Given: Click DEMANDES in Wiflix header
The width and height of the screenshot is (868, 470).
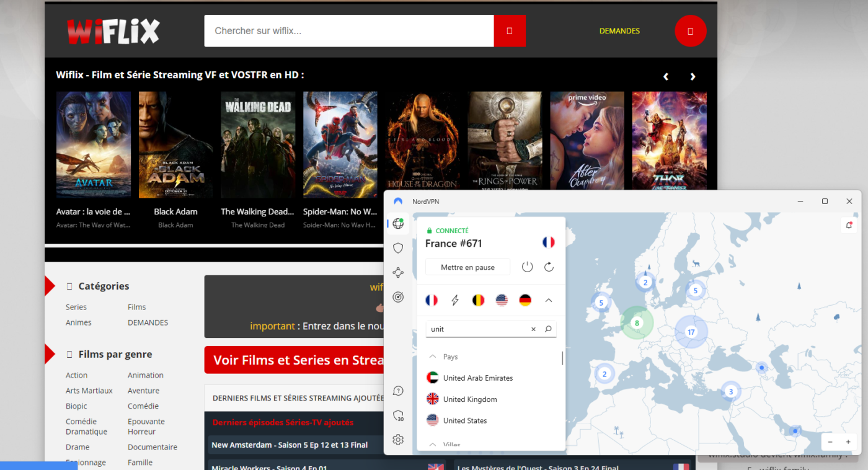Looking at the screenshot, I should point(619,31).
